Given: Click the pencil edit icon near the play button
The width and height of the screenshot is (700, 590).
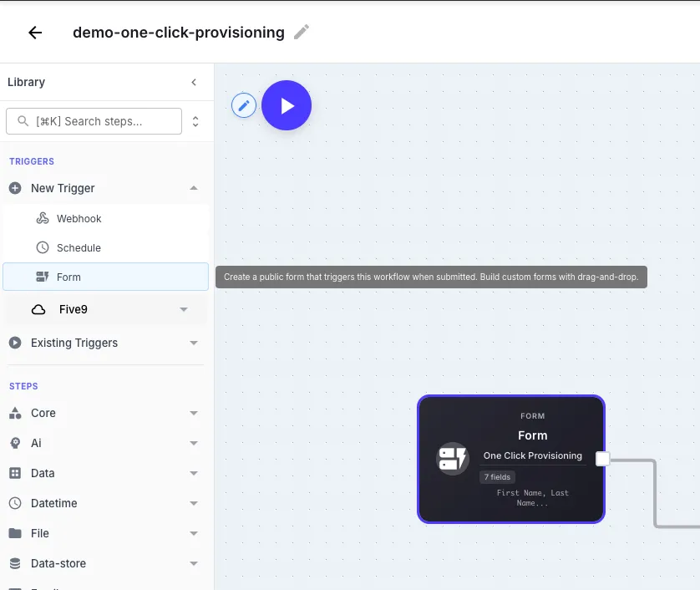Looking at the screenshot, I should (243, 104).
